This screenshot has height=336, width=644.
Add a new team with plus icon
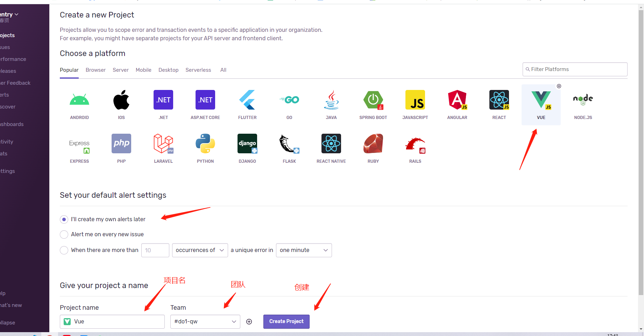click(x=249, y=322)
